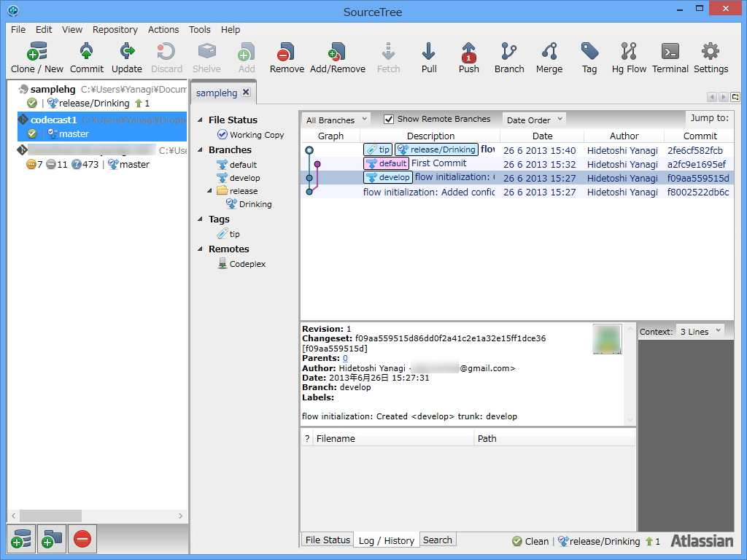Push changes with the Push icon

click(x=469, y=58)
